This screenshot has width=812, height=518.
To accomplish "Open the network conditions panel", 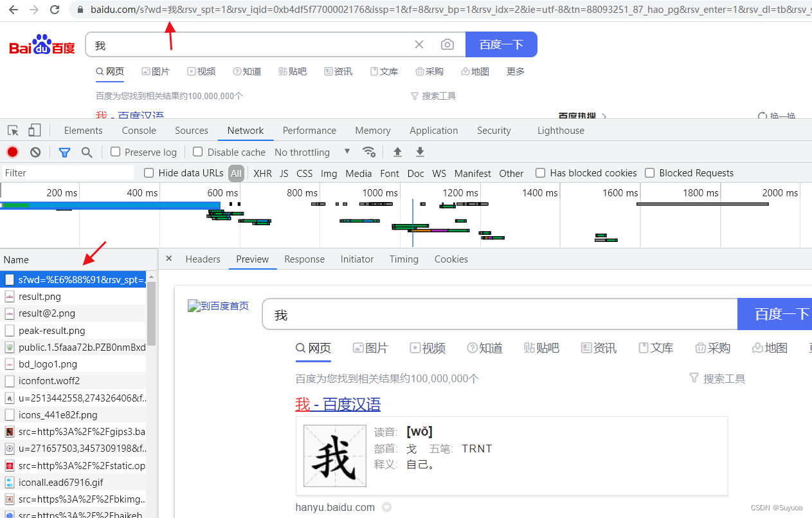I will pos(369,152).
